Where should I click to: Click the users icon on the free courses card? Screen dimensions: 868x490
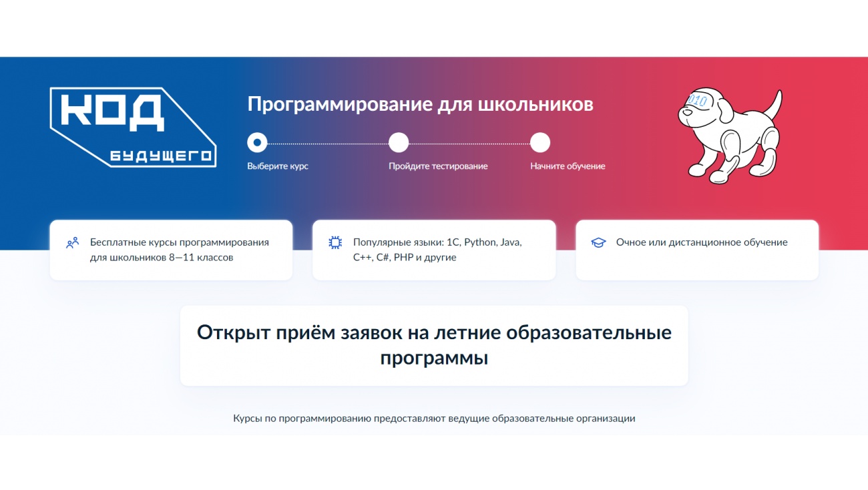point(71,243)
